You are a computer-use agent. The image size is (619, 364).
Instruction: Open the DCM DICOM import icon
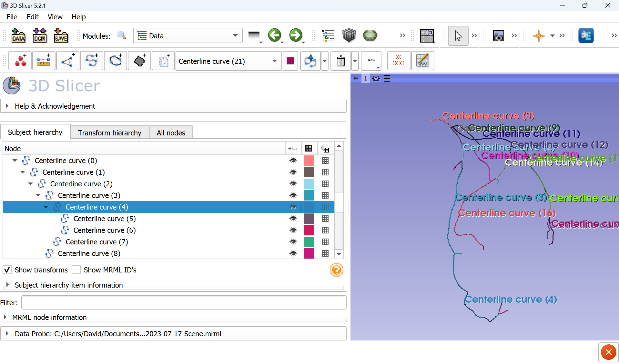tap(40, 35)
